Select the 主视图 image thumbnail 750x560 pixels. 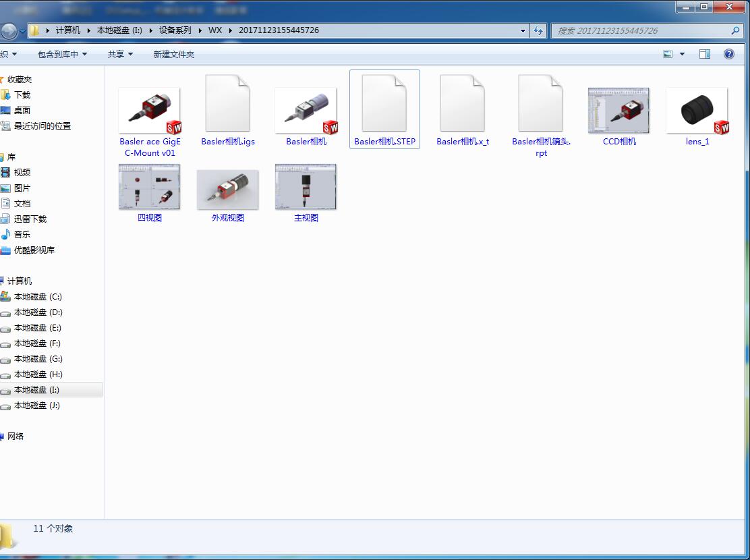pyautogui.click(x=306, y=187)
